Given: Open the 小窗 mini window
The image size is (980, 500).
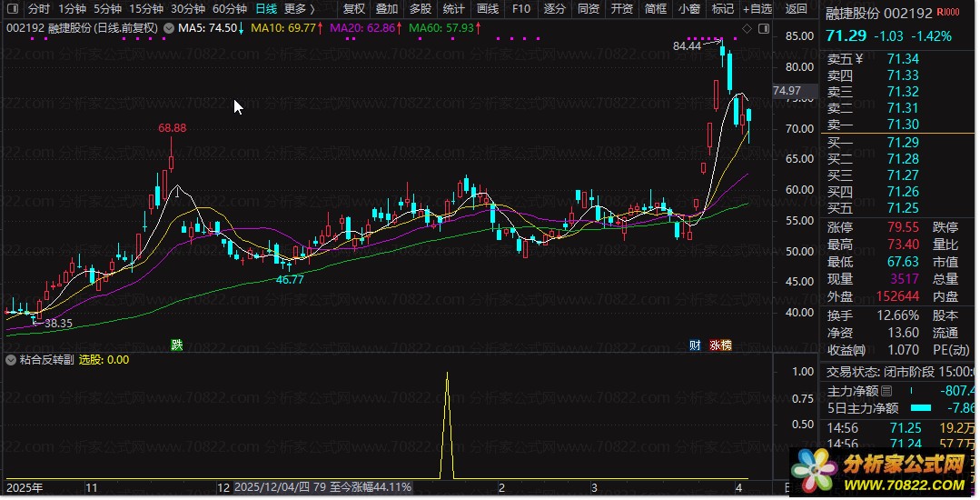Looking at the screenshot, I should pos(689,9).
